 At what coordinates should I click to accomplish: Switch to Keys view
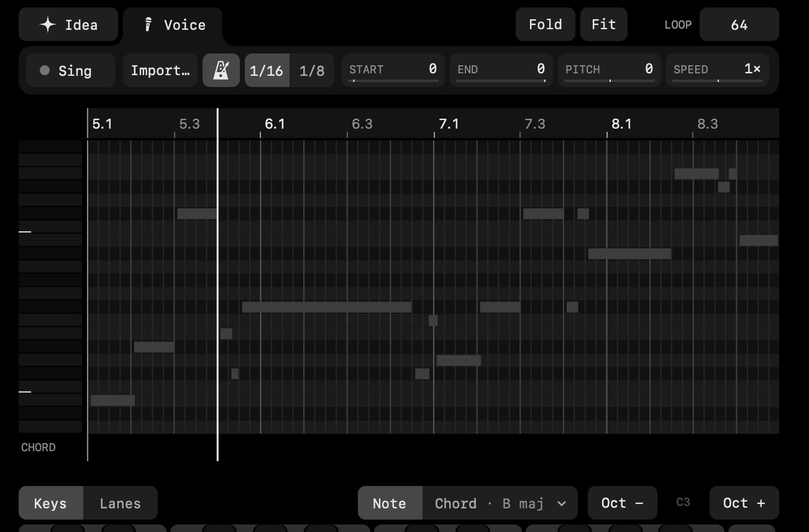[51, 503]
